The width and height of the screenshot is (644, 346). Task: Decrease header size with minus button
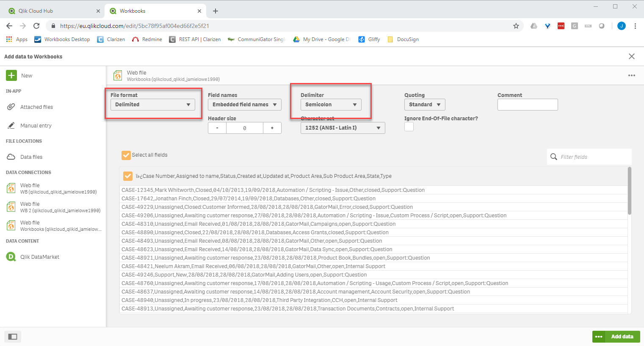(x=217, y=128)
